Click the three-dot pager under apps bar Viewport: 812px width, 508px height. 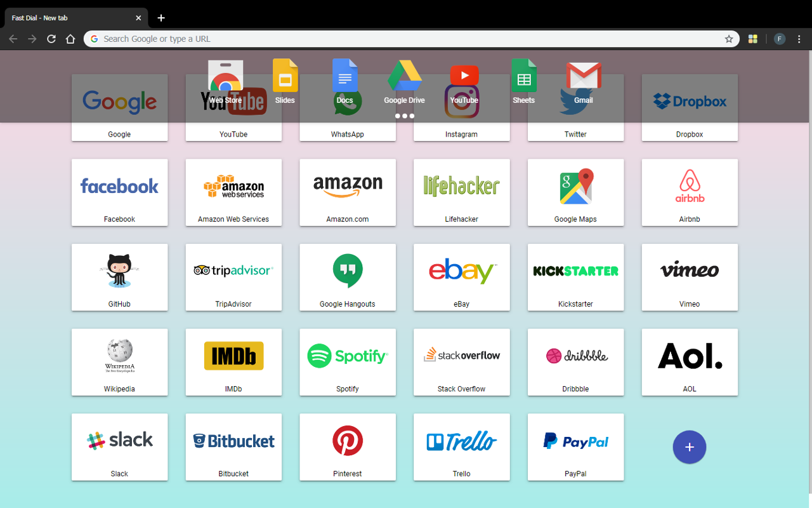coord(405,116)
